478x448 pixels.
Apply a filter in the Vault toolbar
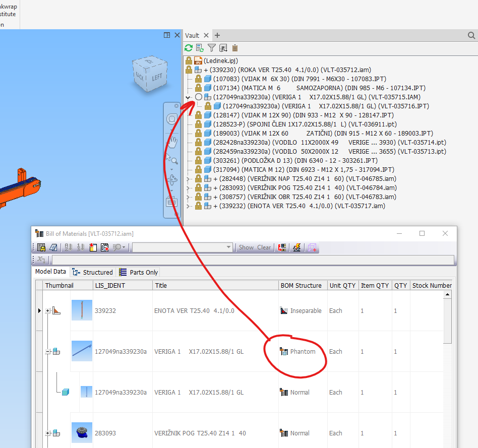tap(212, 48)
